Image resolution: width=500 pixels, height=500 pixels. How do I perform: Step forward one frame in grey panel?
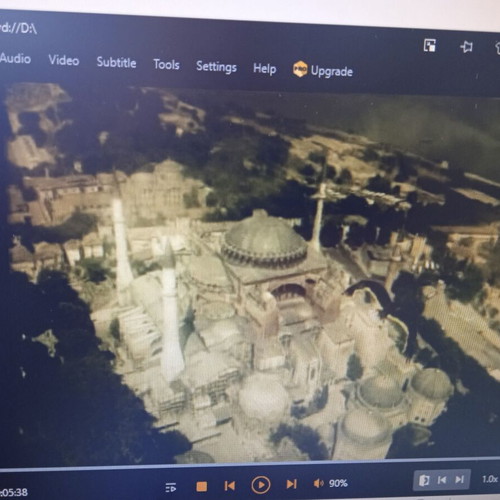click(x=460, y=480)
